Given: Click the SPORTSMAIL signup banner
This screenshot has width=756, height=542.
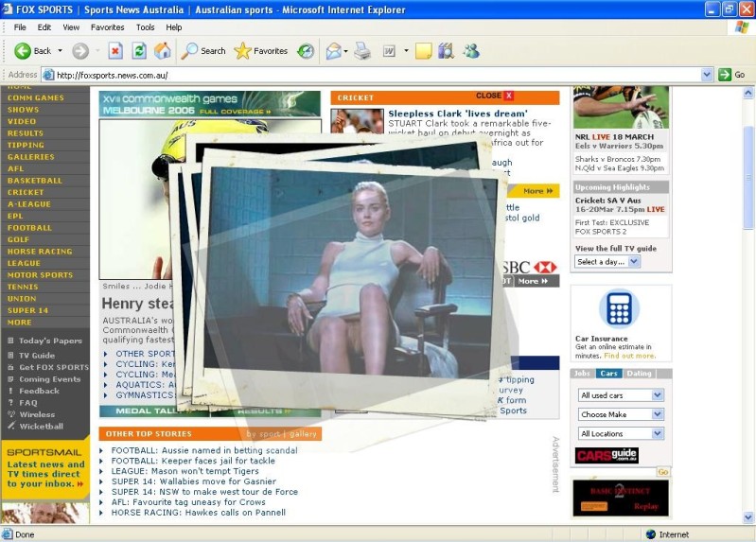Looking at the screenshot, I should coord(45,467).
